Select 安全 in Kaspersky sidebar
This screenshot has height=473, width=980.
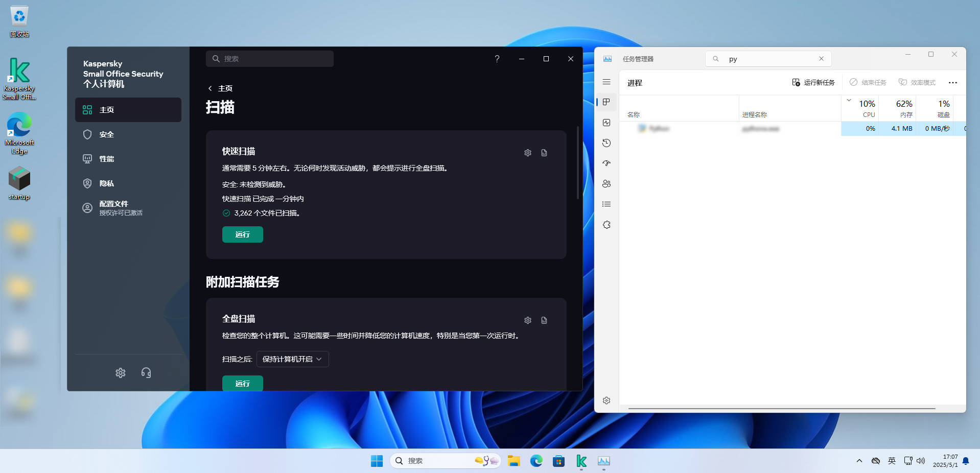[x=128, y=134]
